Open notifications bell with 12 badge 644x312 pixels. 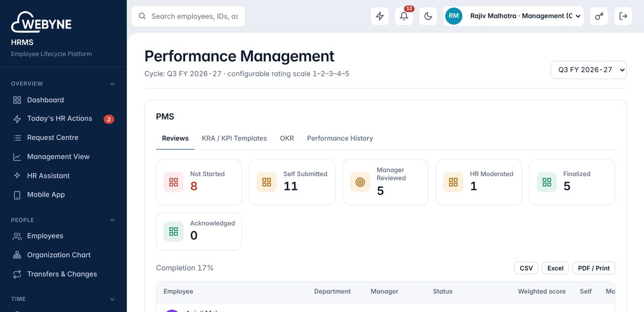pos(404,16)
